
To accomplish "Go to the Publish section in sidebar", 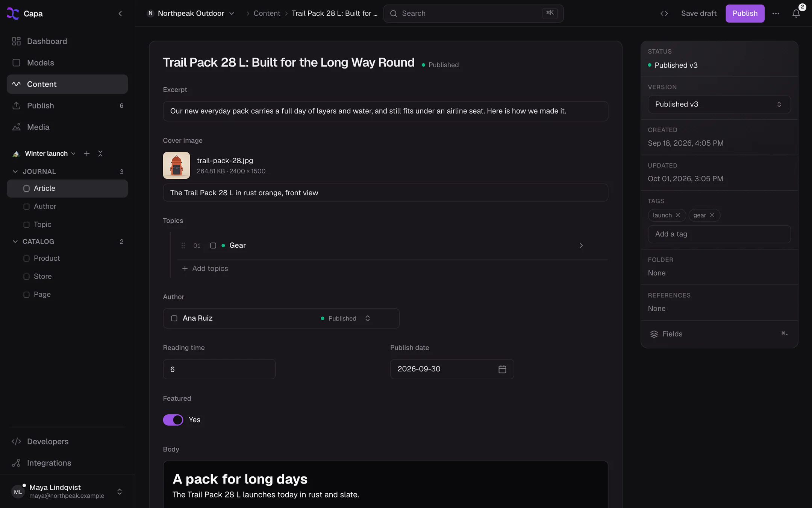I will pos(67,106).
